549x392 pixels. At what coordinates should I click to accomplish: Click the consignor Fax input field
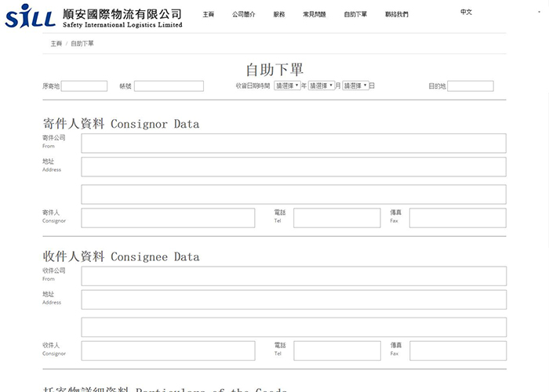click(457, 218)
